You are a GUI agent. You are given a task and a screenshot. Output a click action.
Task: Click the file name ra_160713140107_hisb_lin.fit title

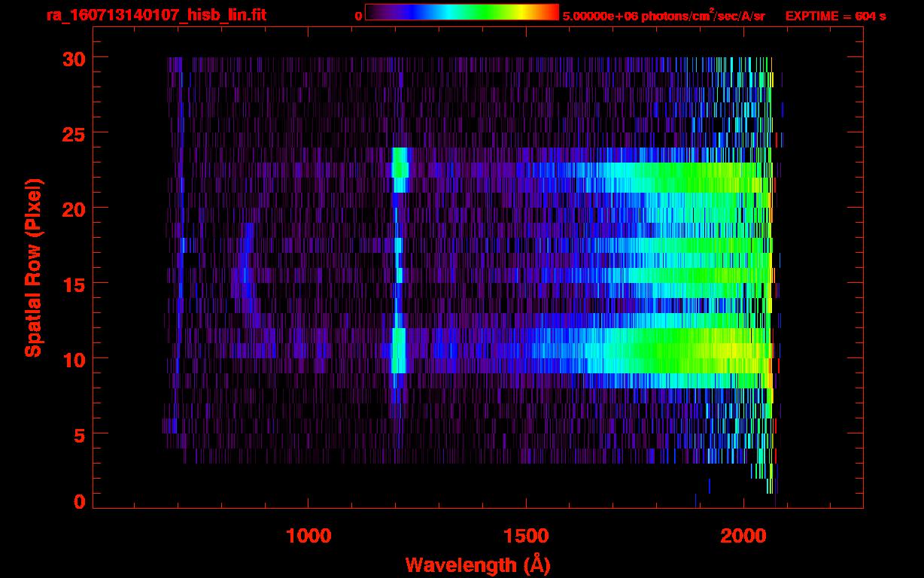(x=156, y=15)
